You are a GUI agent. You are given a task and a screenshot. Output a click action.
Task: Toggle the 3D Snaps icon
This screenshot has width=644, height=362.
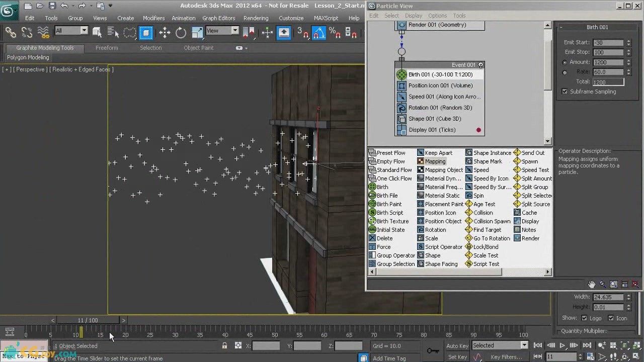[303, 33]
